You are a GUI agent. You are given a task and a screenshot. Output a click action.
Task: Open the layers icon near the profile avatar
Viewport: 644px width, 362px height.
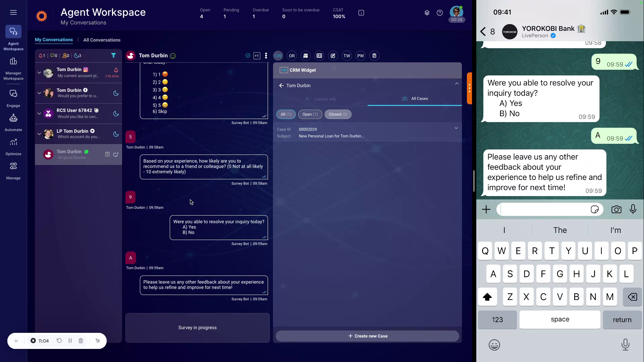pos(427,13)
